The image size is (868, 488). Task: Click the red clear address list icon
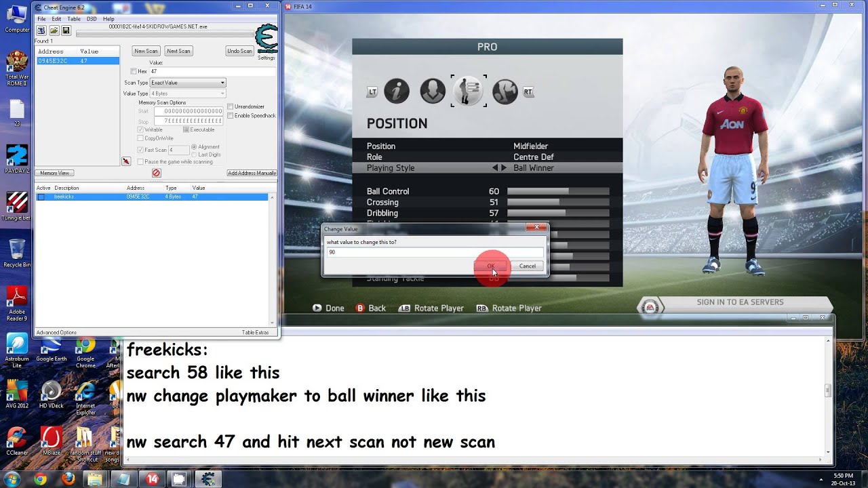tap(156, 173)
